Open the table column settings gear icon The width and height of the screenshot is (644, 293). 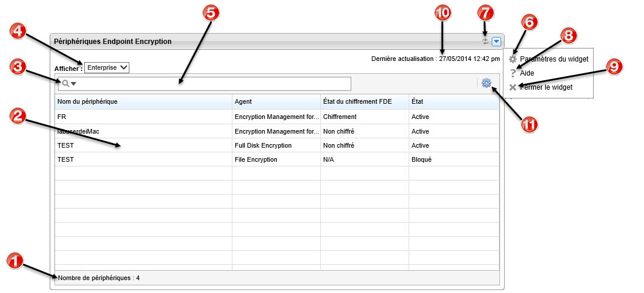tap(486, 84)
